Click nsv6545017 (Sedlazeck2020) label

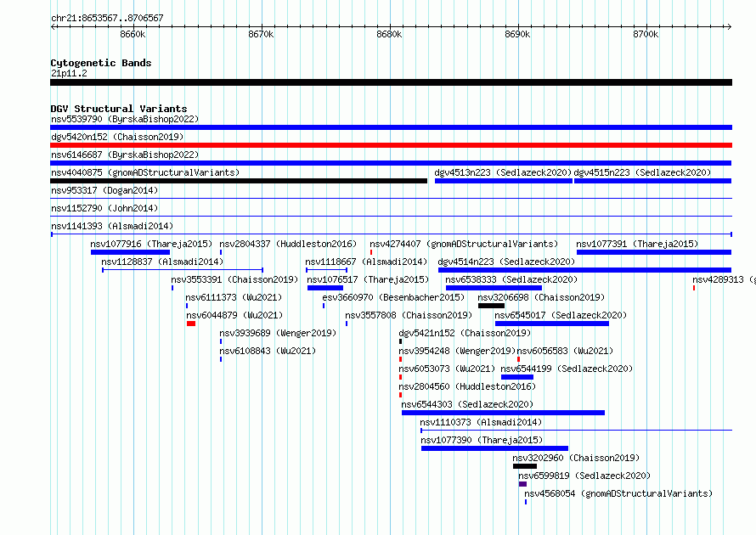561,315
